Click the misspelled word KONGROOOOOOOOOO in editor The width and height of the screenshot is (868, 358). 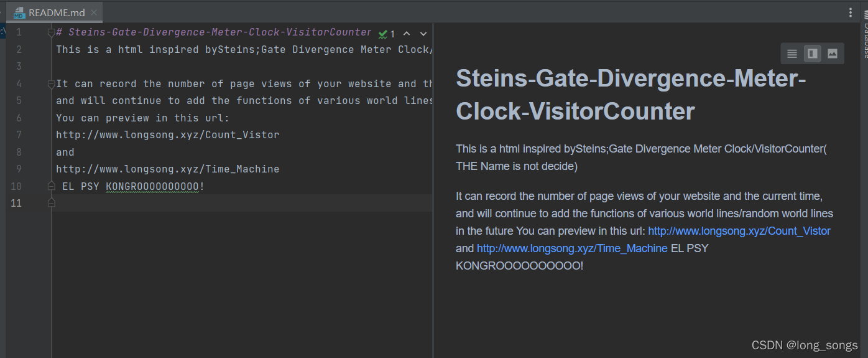click(152, 186)
